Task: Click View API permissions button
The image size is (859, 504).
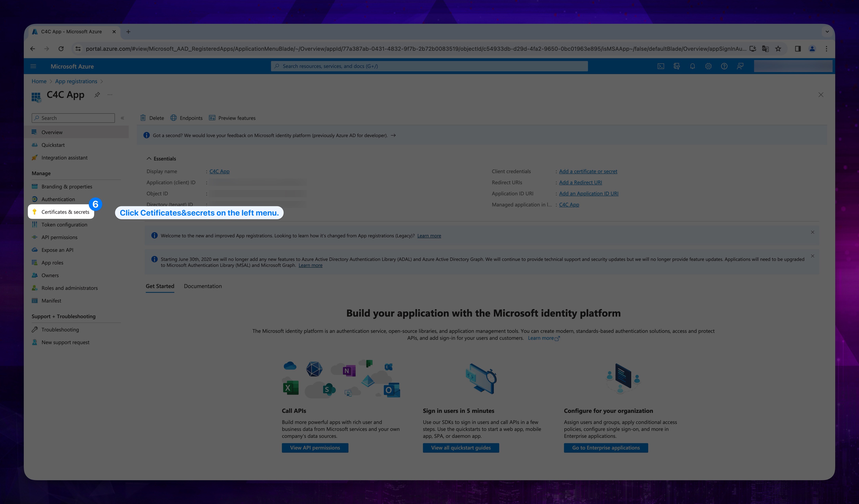Action: click(315, 448)
